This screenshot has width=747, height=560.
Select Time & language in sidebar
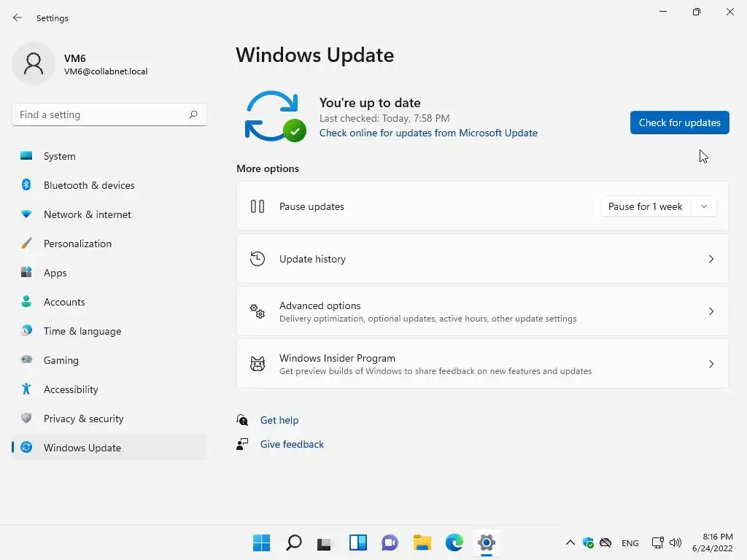click(109, 330)
